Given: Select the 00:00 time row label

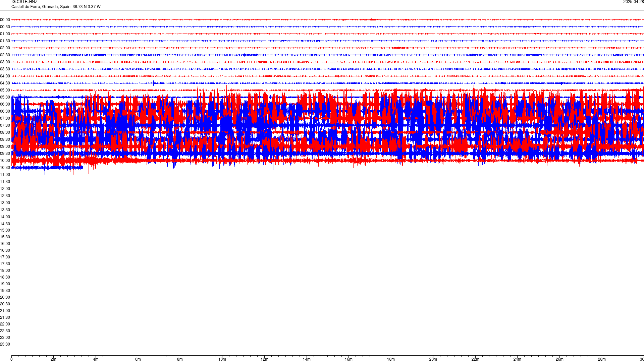Looking at the screenshot, I should pos(5,20).
